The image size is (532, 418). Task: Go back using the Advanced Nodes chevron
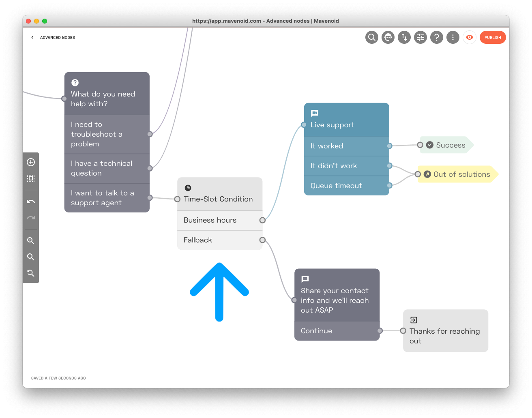[32, 38]
